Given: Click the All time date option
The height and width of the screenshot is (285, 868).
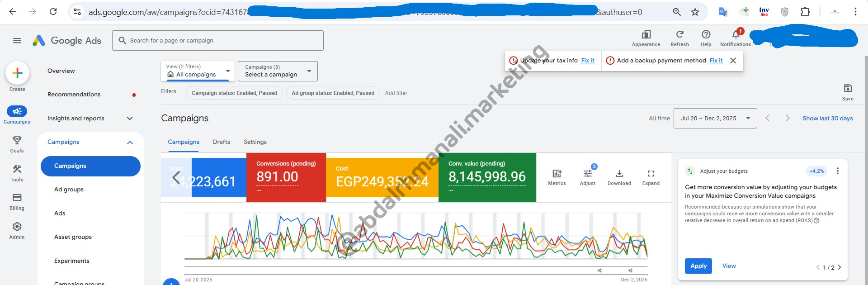Looking at the screenshot, I should (x=660, y=119).
